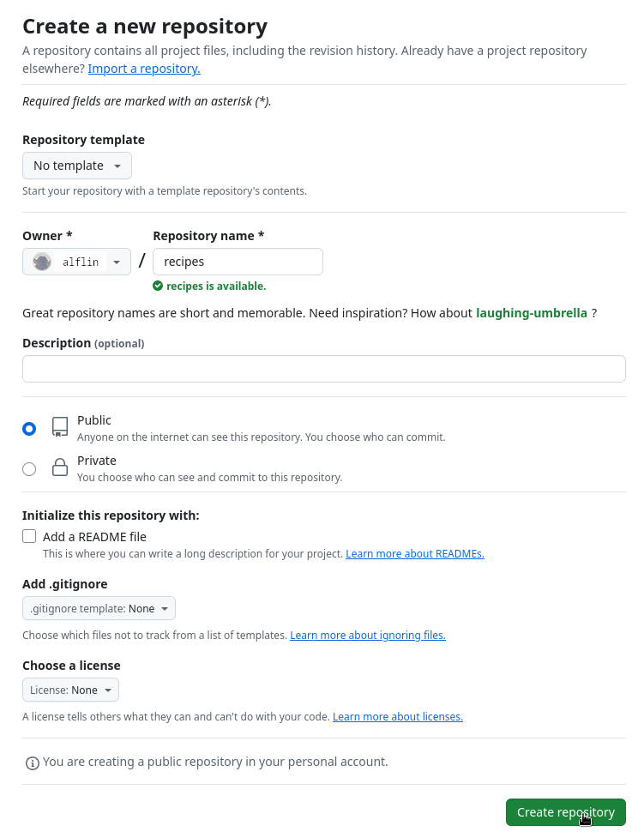Select the Private radio button
644x838 pixels.
pos(29,468)
